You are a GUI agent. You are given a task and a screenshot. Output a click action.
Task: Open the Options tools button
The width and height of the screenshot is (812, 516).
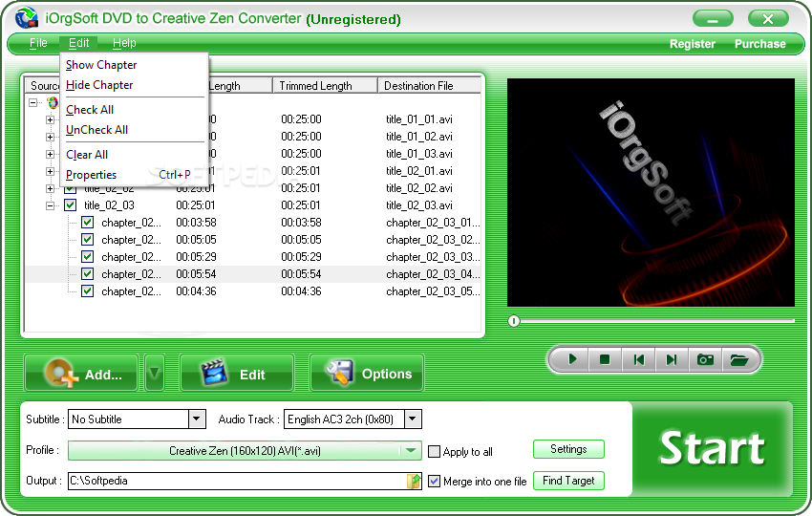click(367, 373)
